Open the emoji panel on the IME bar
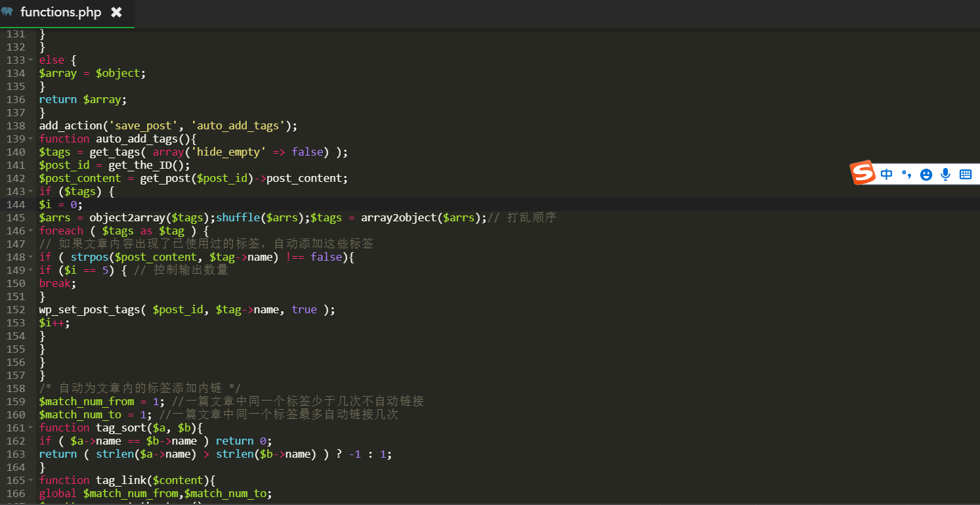 click(926, 174)
